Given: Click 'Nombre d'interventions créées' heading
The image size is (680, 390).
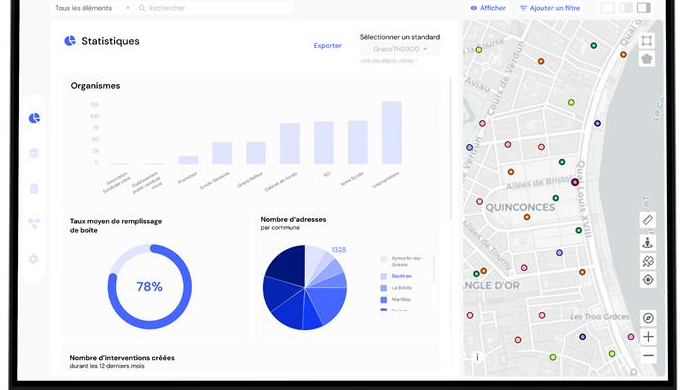Looking at the screenshot, I should coord(122,358).
